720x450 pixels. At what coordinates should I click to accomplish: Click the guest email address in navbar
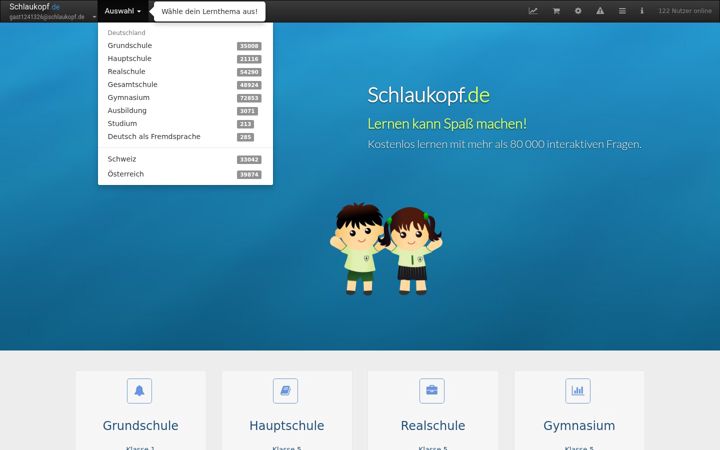[47, 17]
